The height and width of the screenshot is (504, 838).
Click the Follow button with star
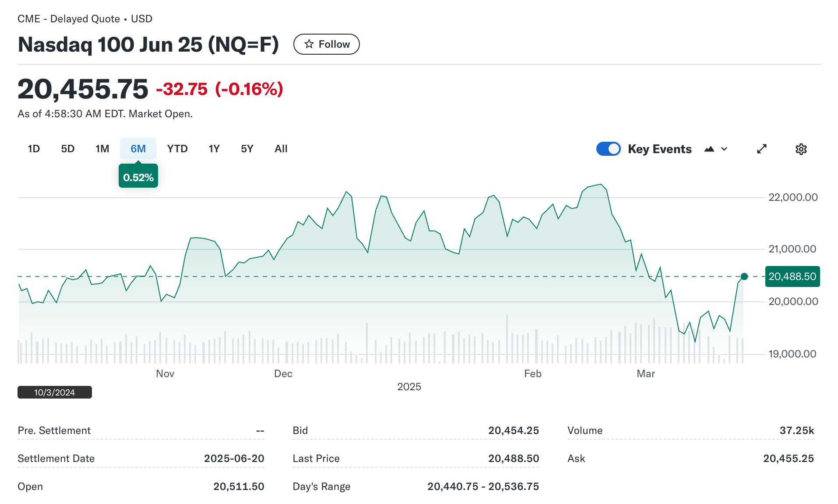326,44
